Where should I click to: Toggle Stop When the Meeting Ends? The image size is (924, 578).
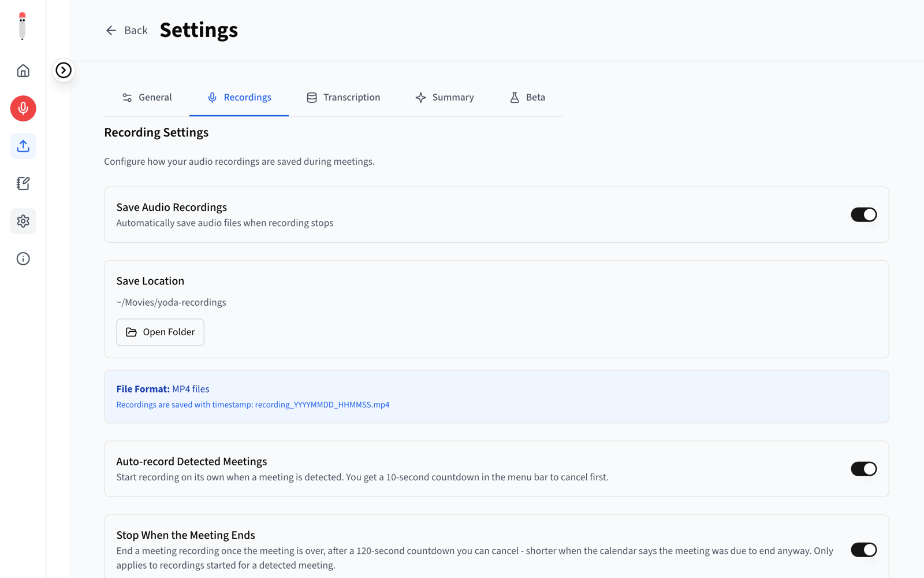[863, 550]
